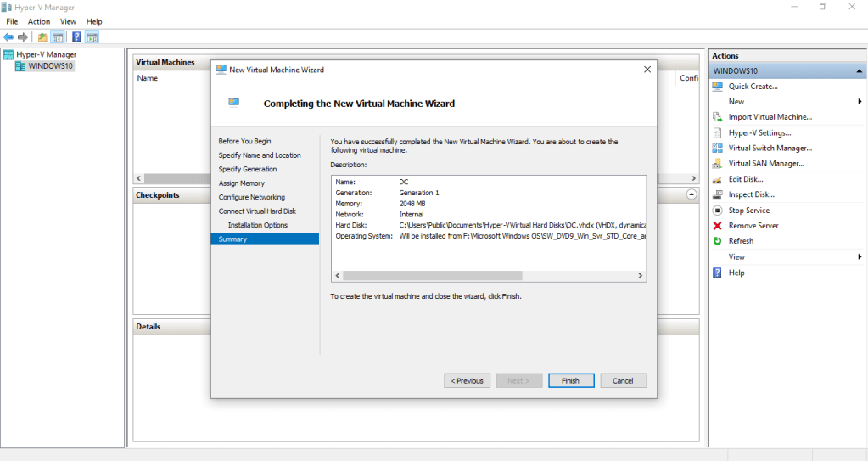
Task: Select the Hyper-V Manager root tree node
Action: click(46, 54)
